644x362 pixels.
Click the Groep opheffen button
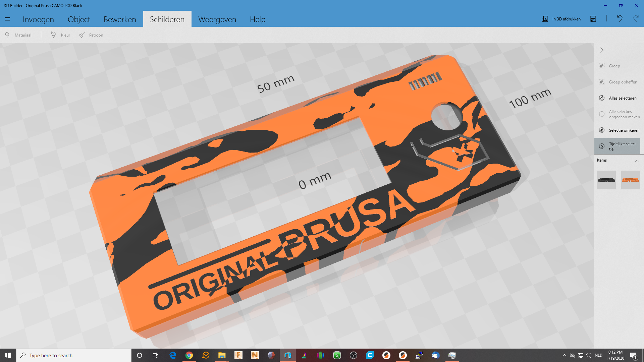click(x=623, y=82)
